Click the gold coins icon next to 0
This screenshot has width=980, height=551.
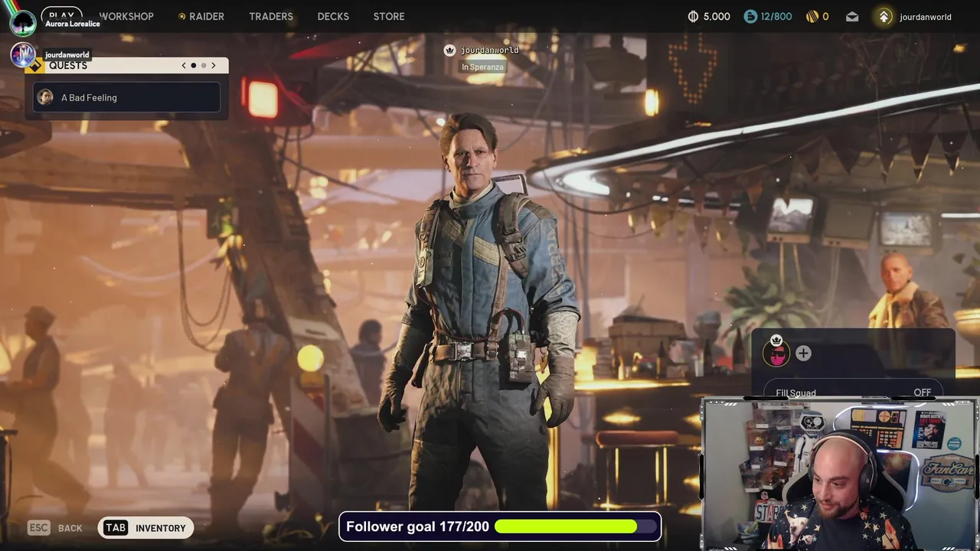coord(812,16)
